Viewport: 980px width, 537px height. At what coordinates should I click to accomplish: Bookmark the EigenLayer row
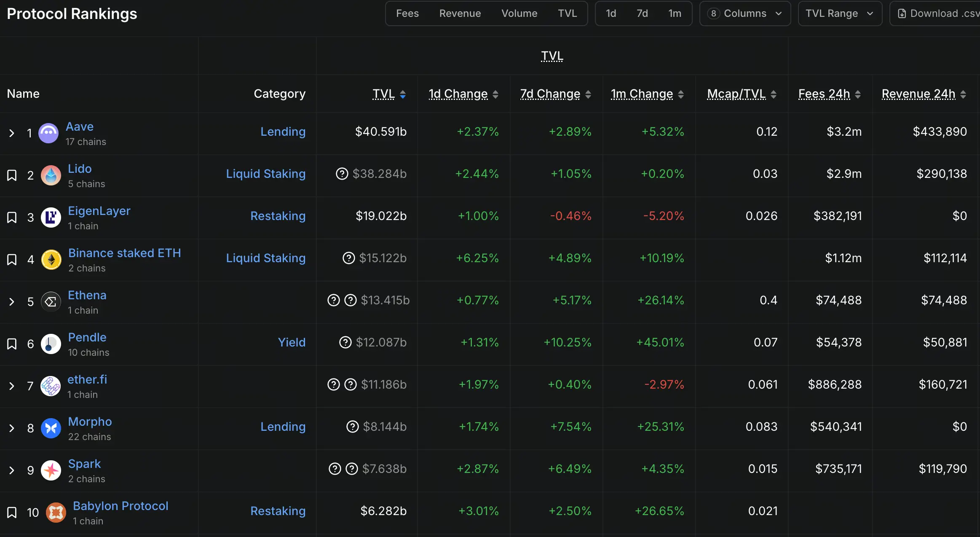(x=12, y=217)
